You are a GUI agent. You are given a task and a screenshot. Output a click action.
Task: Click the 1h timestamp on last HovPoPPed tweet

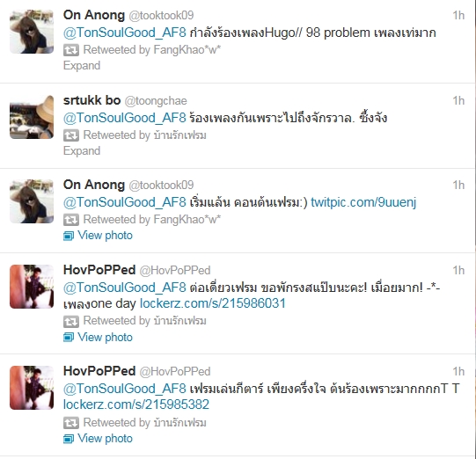tap(458, 371)
